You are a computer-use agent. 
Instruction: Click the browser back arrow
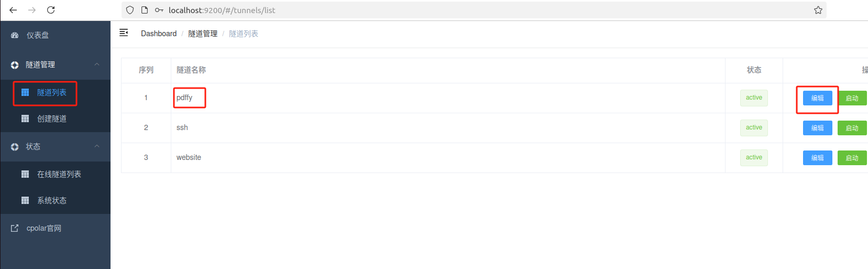coord(13,10)
